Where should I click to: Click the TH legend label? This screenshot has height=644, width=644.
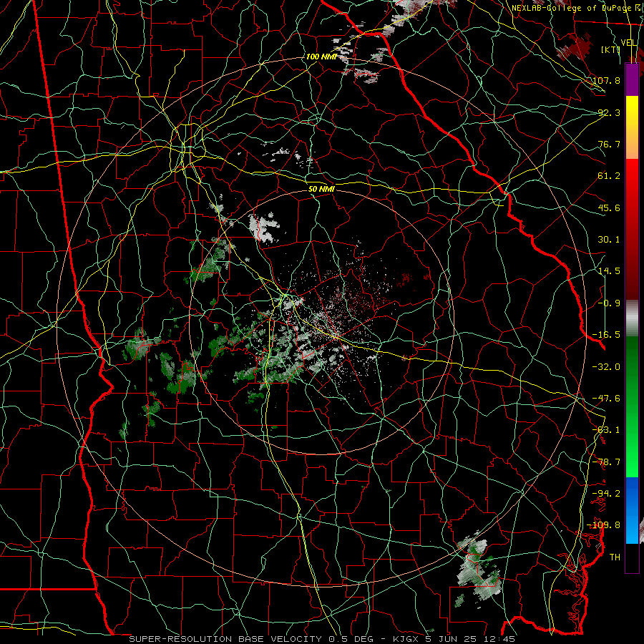pos(615,557)
